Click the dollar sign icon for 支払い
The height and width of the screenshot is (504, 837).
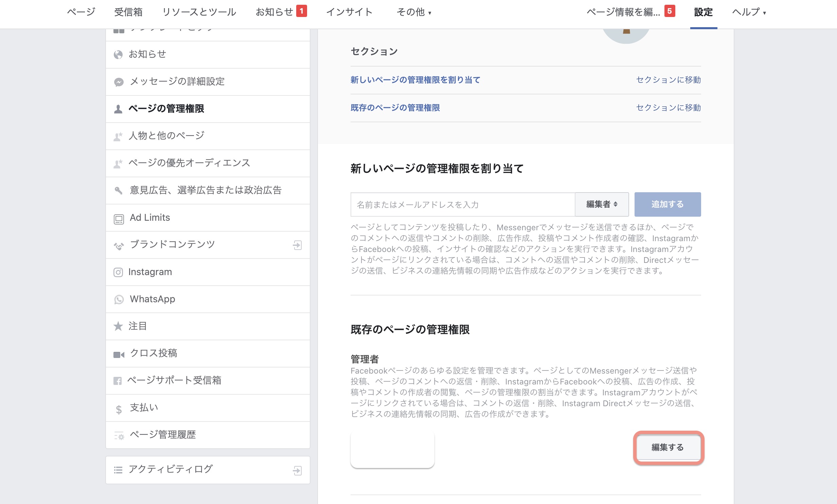119,410
